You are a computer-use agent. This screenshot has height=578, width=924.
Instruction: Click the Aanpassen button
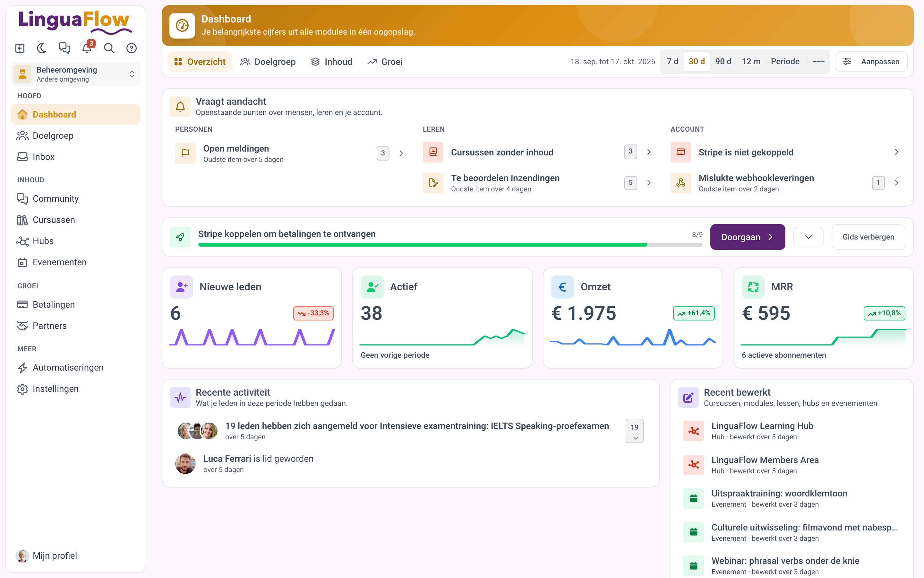(871, 62)
